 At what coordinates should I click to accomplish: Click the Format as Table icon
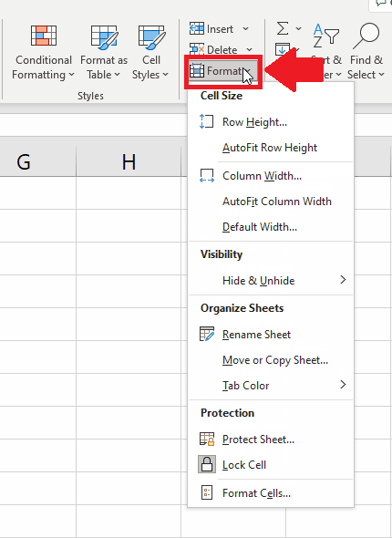point(104,36)
